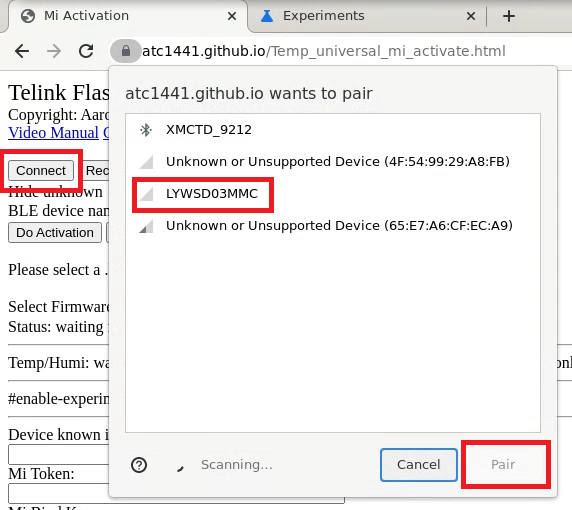Click the Bluetooth icon beside XMCTD_9212
Image resolution: width=572 pixels, height=510 pixels.
pos(146,130)
